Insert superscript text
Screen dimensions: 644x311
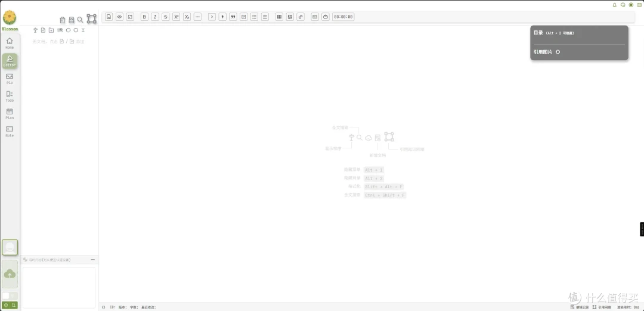click(x=176, y=17)
